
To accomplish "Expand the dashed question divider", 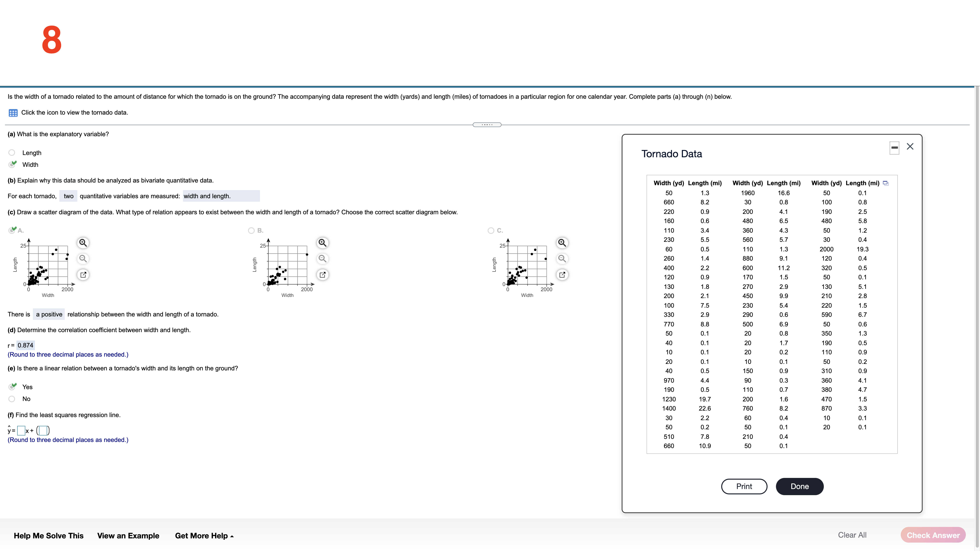I will click(x=487, y=124).
